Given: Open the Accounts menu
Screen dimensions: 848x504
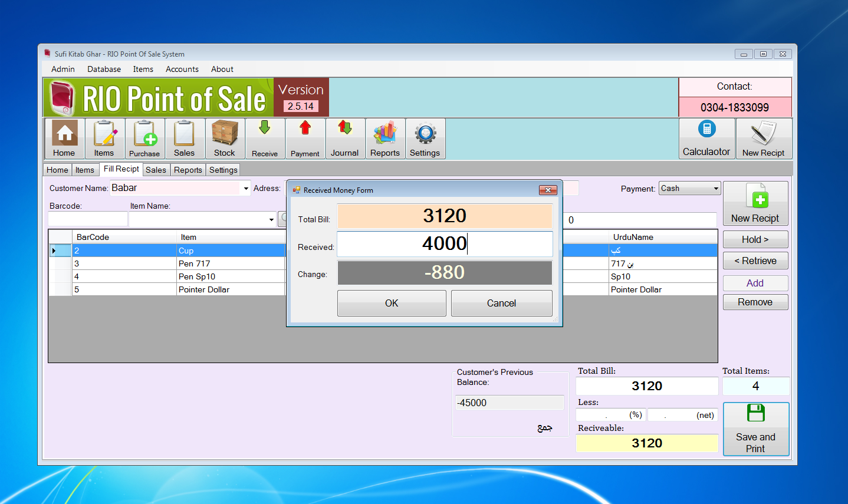Looking at the screenshot, I should coord(182,69).
